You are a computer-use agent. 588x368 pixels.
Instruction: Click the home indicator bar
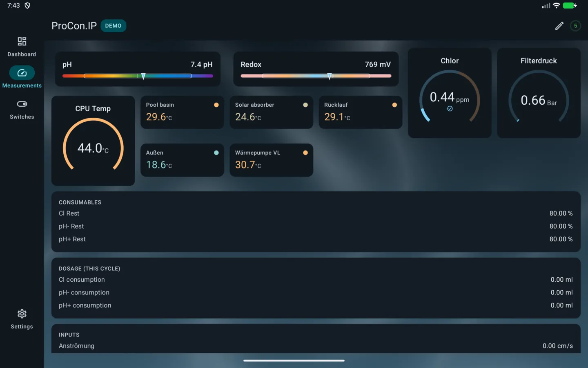click(x=294, y=361)
